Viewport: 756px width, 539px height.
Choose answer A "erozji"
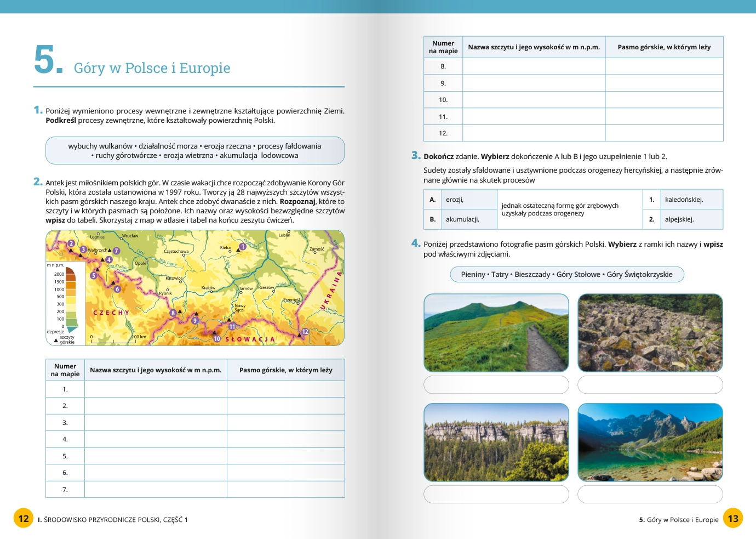(454, 200)
